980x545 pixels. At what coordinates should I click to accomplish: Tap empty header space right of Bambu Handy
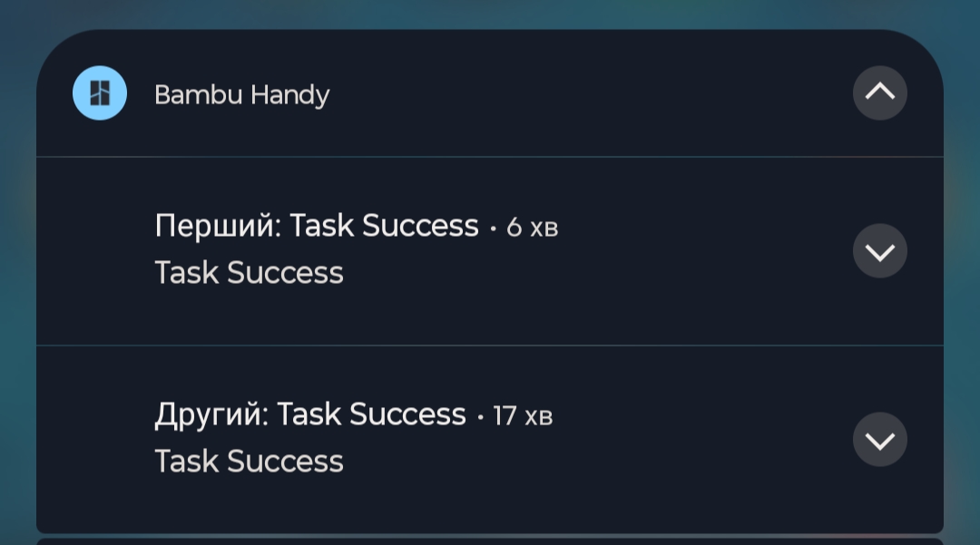590,94
